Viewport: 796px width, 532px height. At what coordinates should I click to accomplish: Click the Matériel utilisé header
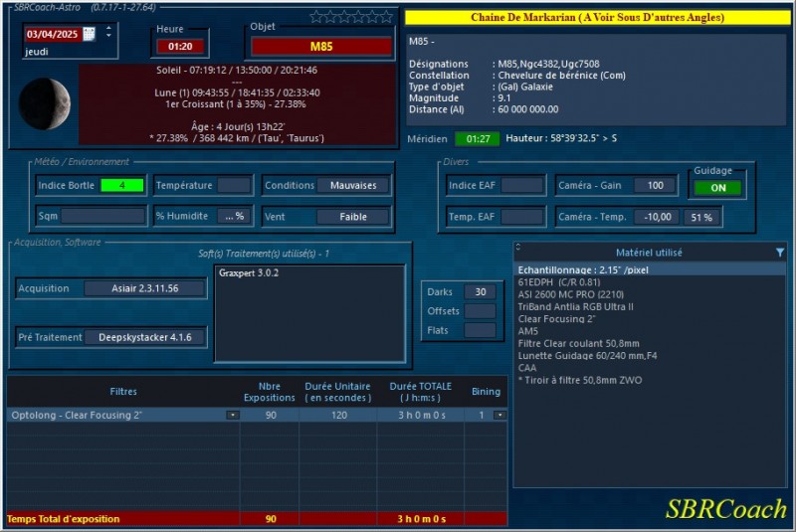coord(648,253)
